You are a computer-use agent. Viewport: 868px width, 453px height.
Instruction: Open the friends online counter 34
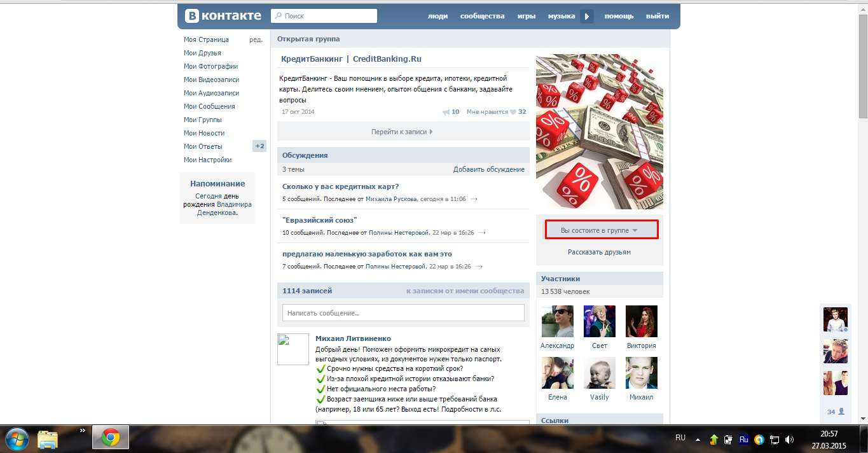pos(836,412)
